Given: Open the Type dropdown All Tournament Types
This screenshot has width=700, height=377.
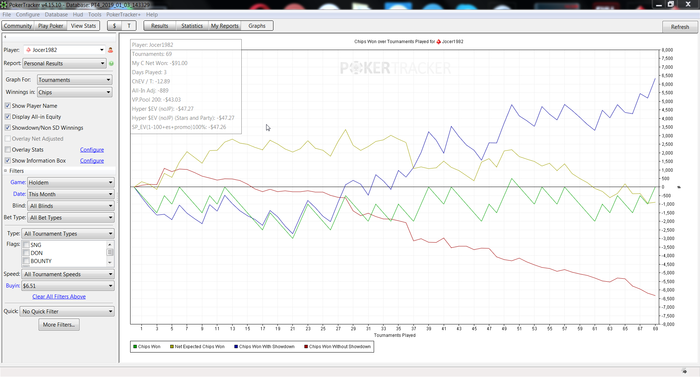Looking at the screenshot, I should tap(68, 234).
